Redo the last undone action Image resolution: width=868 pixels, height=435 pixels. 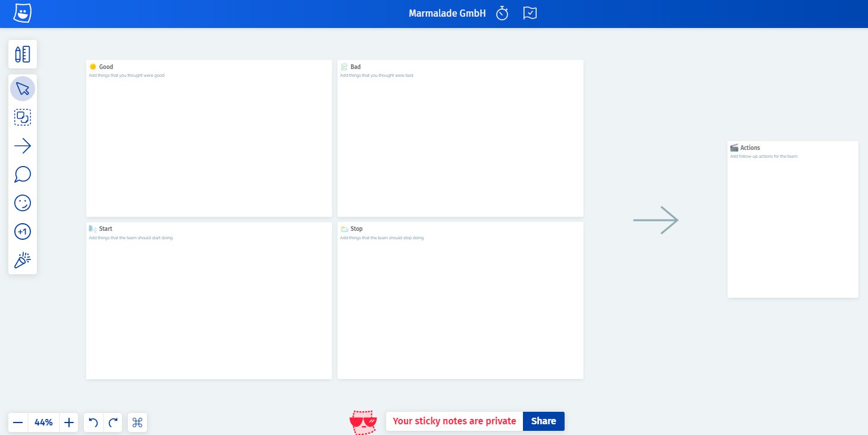pos(113,423)
